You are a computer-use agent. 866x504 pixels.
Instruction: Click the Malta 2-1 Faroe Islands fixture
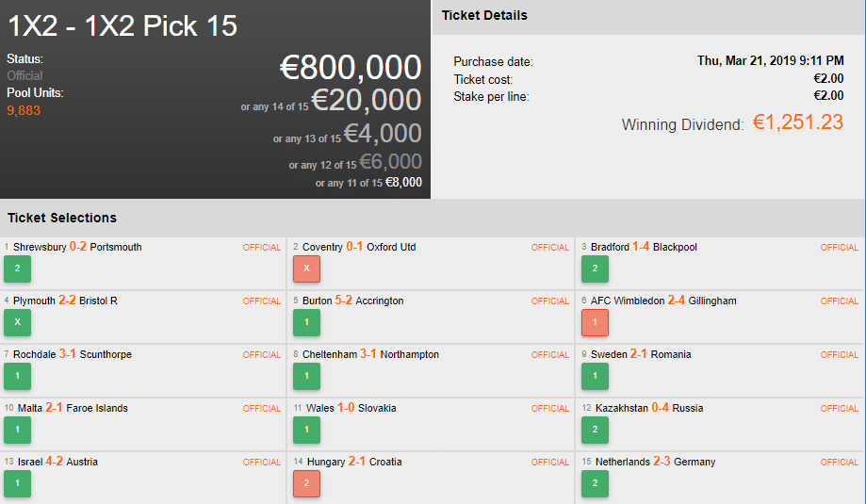(73, 409)
